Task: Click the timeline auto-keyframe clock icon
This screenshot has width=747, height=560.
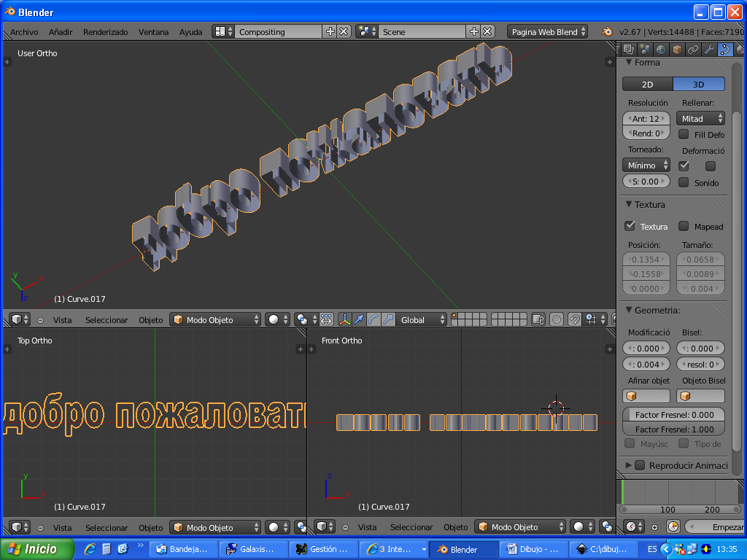Action: coord(673,526)
